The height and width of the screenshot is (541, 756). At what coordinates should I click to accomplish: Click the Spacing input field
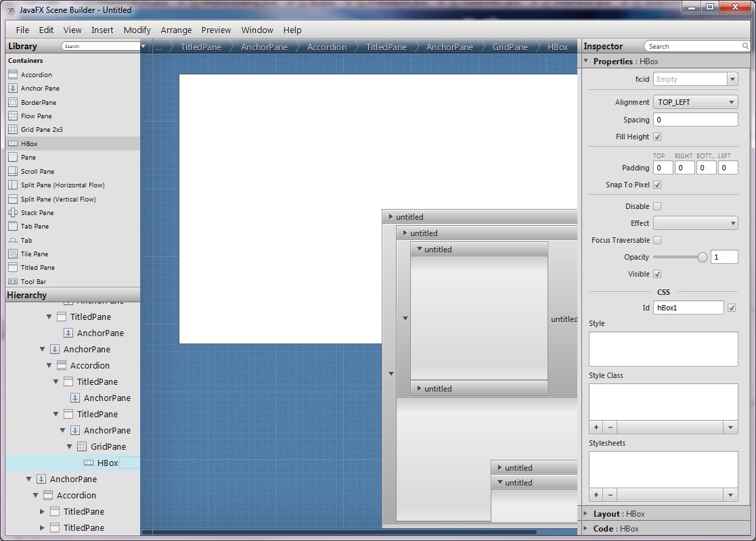pyautogui.click(x=695, y=120)
